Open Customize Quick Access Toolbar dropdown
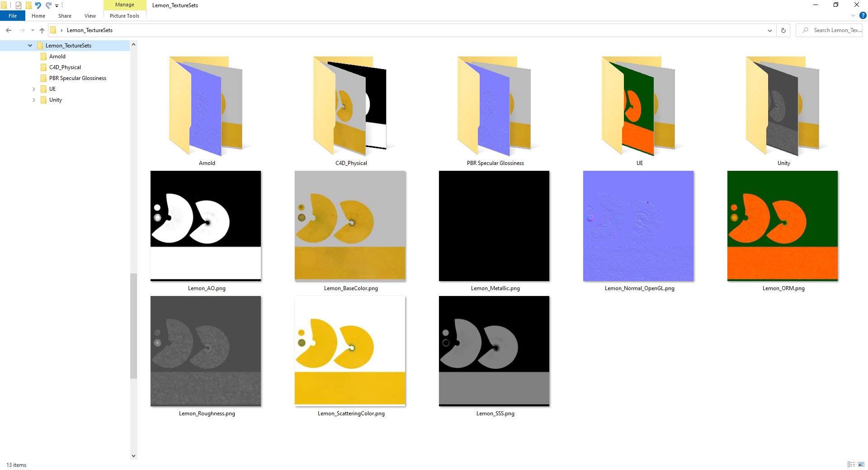This screenshot has height=470, width=868. [x=57, y=6]
